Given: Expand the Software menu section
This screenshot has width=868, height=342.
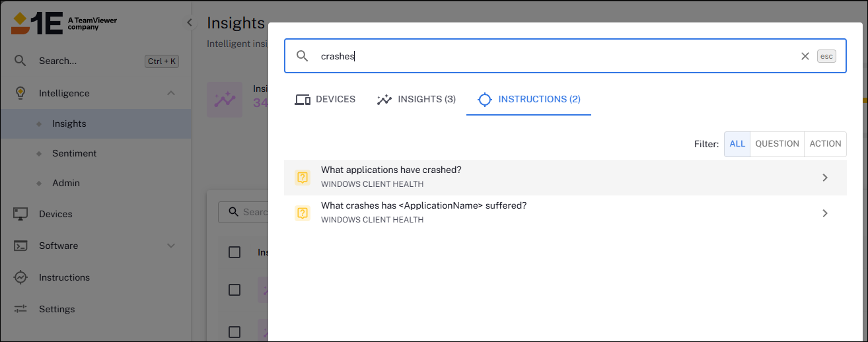Looking at the screenshot, I should [171, 246].
